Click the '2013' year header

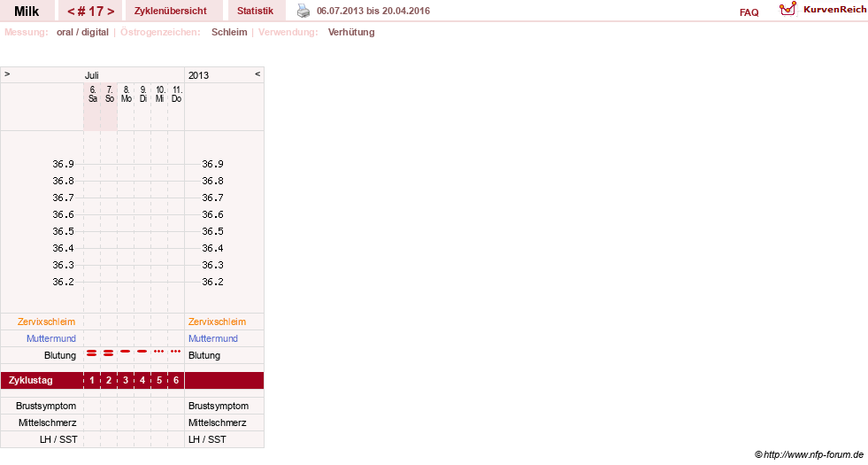click(199, 75)
